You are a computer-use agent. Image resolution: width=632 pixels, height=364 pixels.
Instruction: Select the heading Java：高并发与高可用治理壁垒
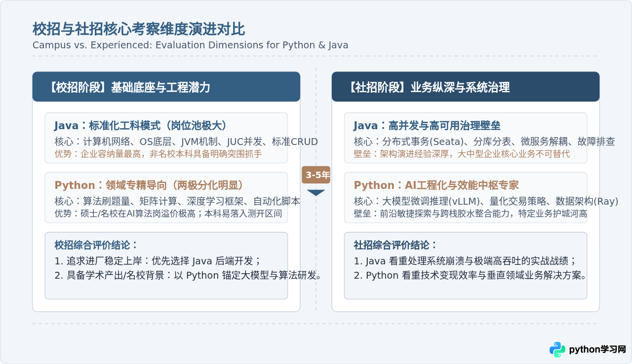[x=427, y=125]
